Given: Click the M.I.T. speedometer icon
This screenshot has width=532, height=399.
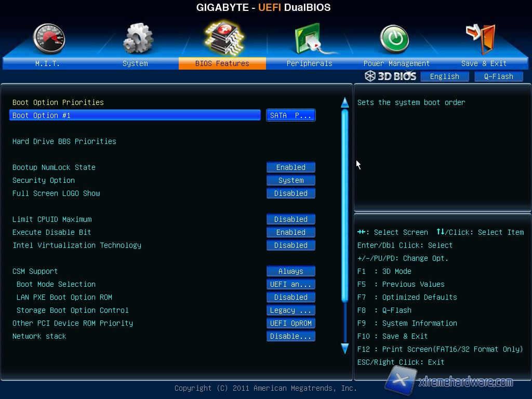Looking at the screenshot, I should pos(48,39).
